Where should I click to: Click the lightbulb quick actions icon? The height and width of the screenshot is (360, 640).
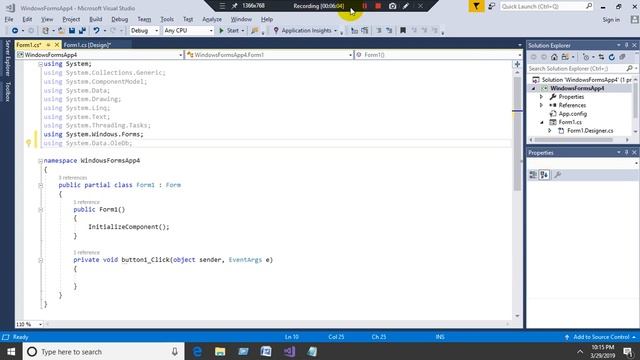click(29, 143)
